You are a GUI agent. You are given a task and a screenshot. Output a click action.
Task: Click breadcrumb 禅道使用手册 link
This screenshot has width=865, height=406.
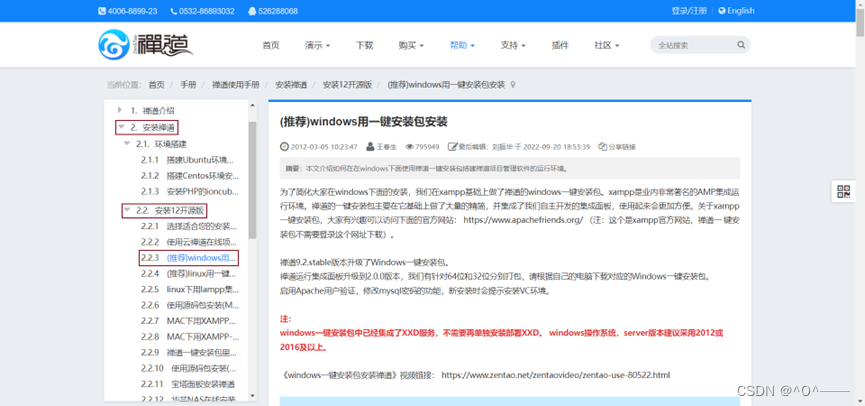pos(236,85)
